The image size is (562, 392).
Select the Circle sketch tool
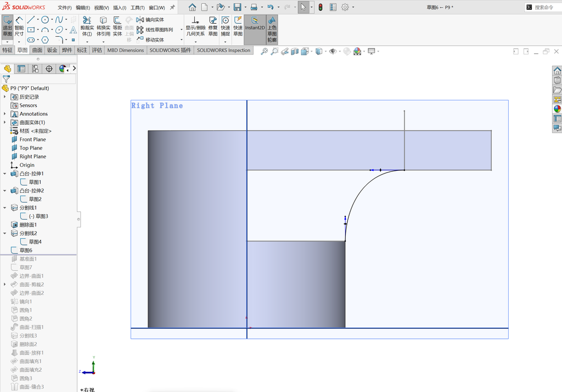tap(45, 20)
